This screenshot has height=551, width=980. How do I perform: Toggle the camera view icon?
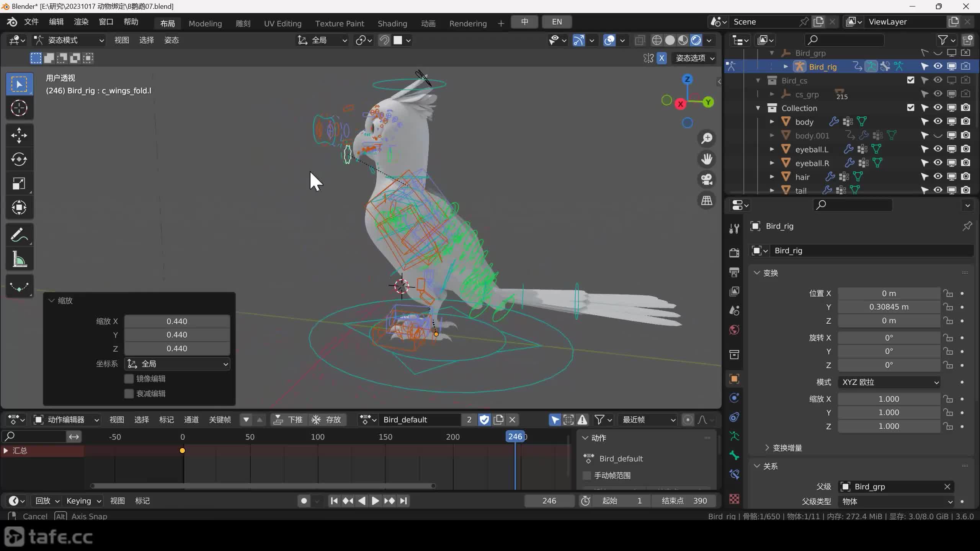[707, 179]
